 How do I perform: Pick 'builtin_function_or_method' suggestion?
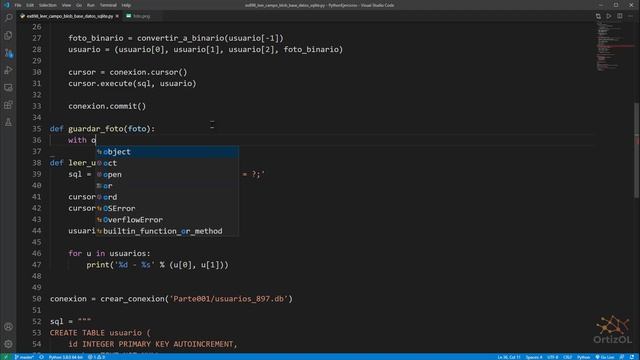[x=167, y=231]
